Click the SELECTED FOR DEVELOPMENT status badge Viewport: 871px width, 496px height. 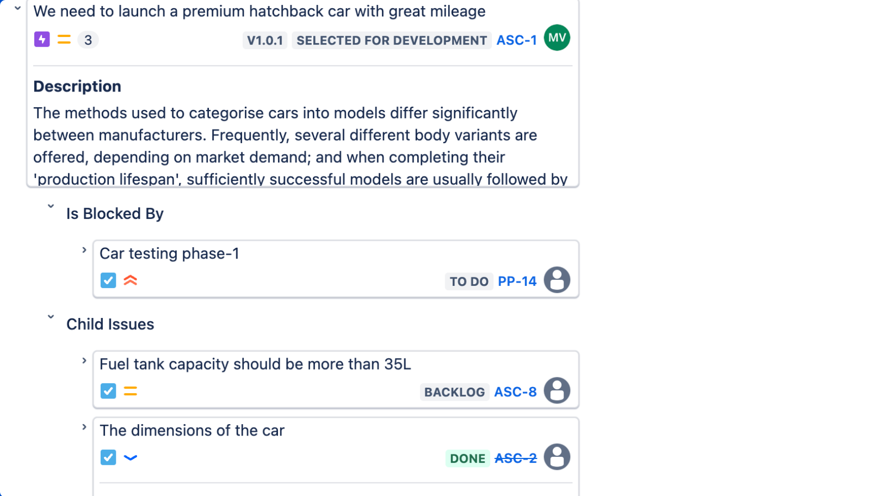tap(391, 40)
